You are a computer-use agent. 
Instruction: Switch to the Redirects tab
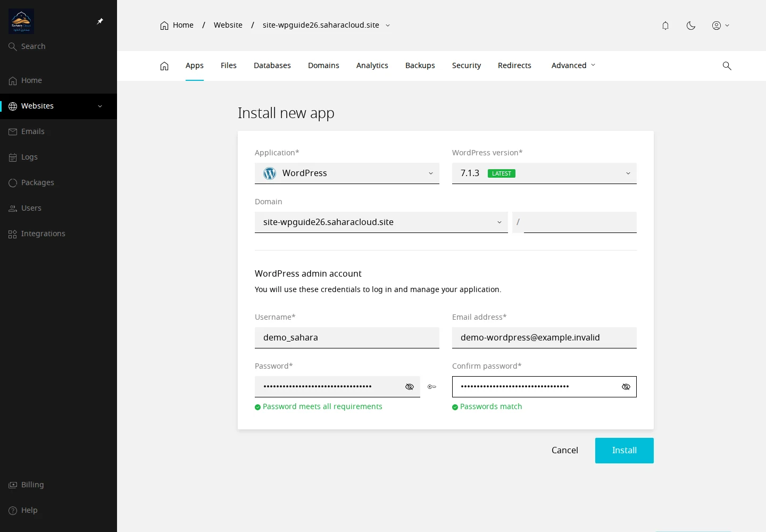(x=514, y=65)
